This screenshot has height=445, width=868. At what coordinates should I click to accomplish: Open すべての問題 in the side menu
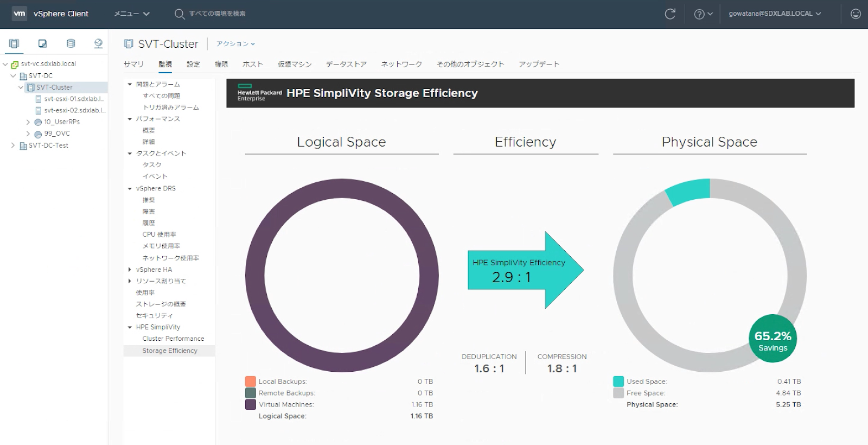[x=161, y=96]
